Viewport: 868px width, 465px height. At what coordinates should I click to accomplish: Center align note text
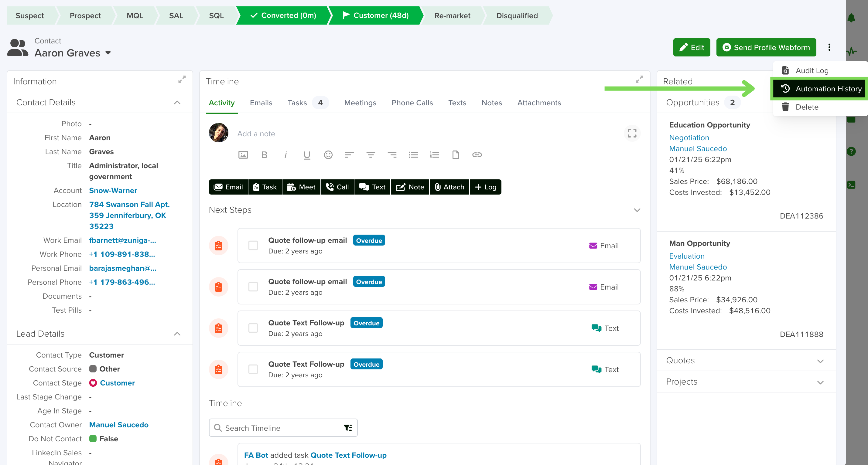tap(371, 155)
